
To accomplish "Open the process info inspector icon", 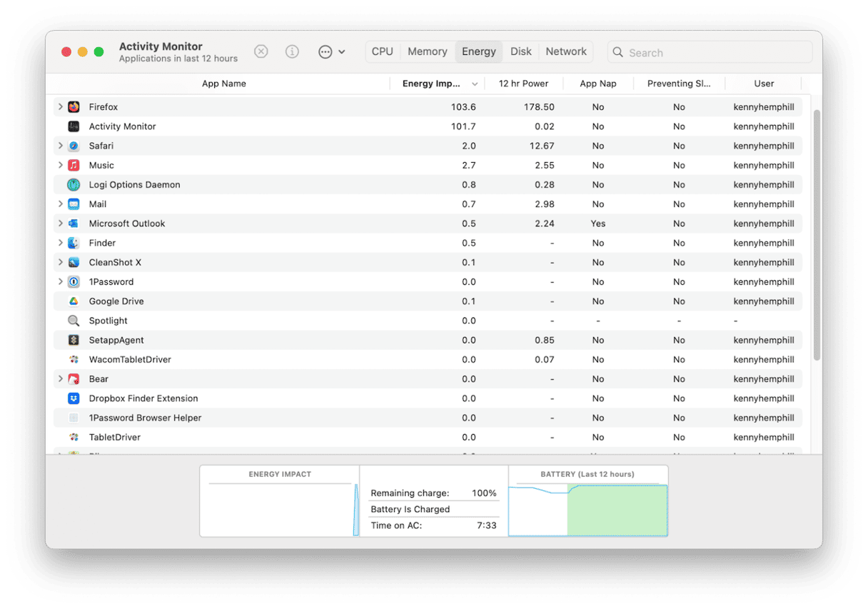I will point(292,51).
